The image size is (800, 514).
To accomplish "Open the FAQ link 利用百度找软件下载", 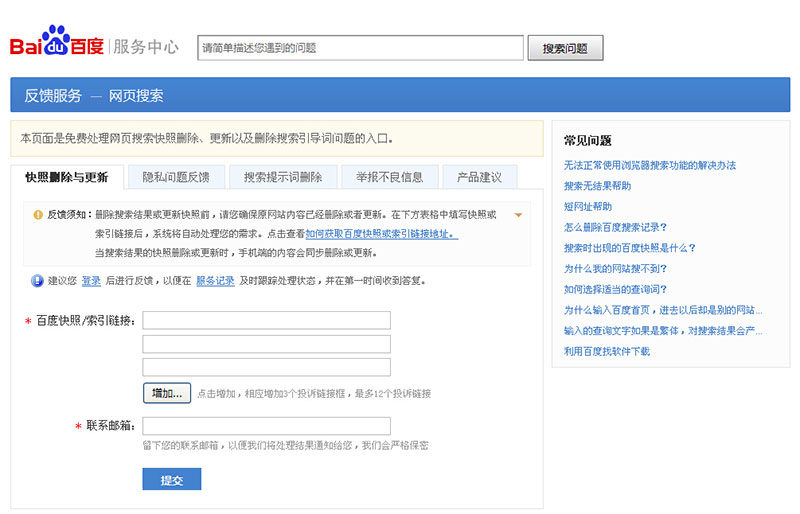I will 606,351.
